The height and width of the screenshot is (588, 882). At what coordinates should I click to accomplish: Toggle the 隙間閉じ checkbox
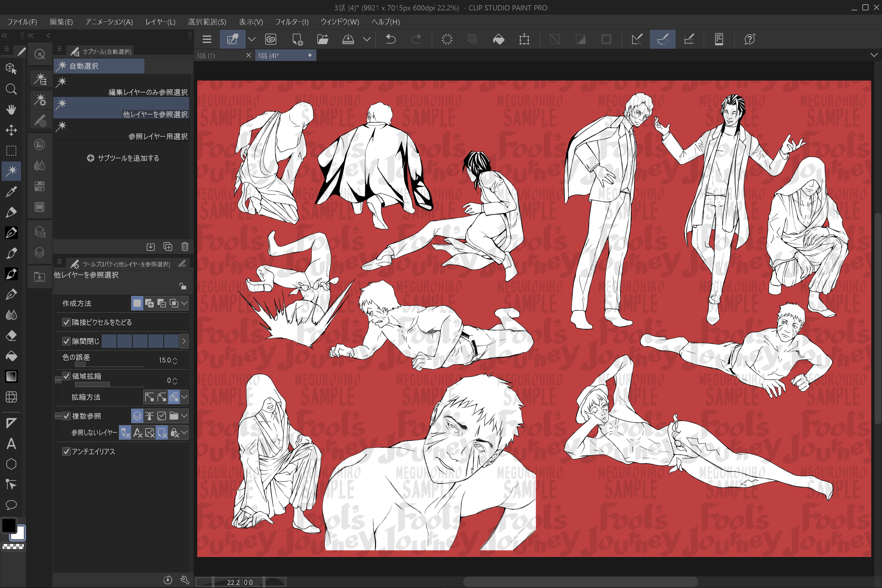(66, 341)
